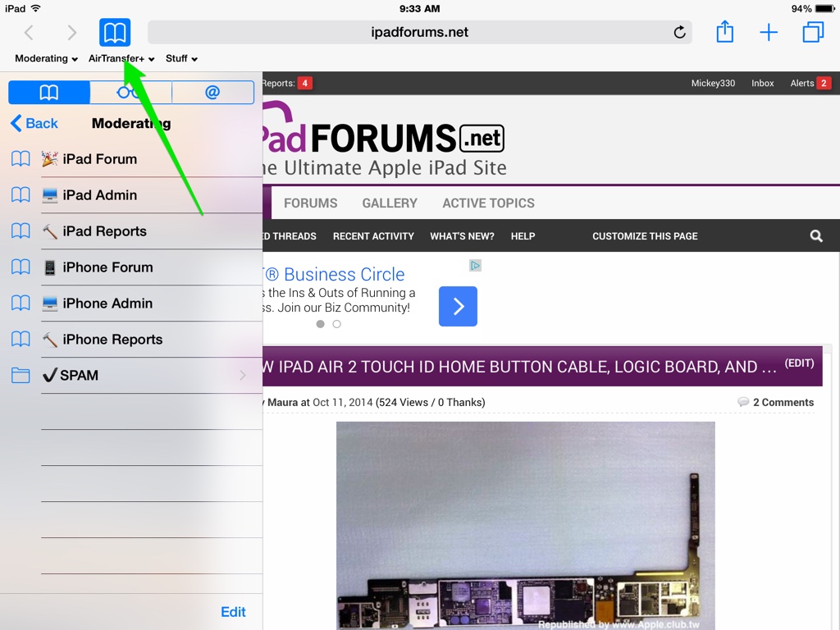The height and width of the screenshot is (630, 840).
Task: Tap the phone icon on iPhone Forum
Action: pos(50,267)
